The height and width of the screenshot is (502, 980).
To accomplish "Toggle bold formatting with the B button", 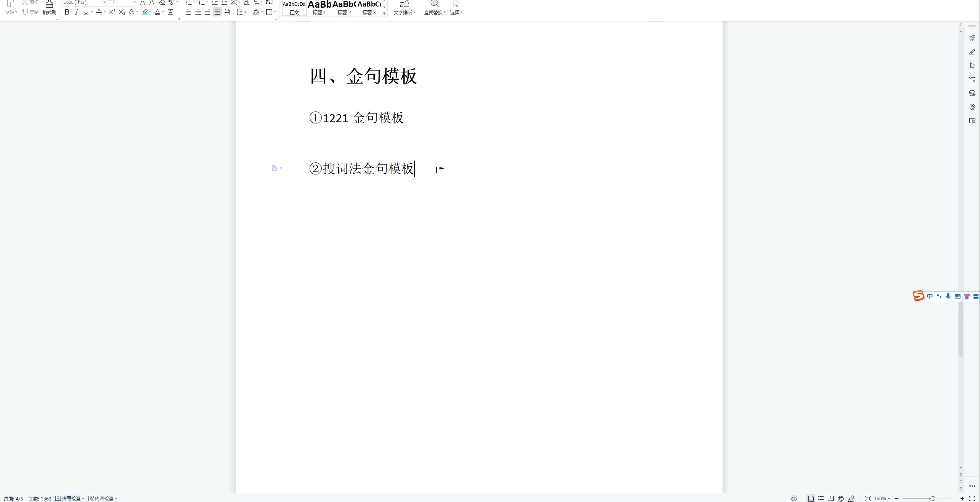I will [67, 12].
